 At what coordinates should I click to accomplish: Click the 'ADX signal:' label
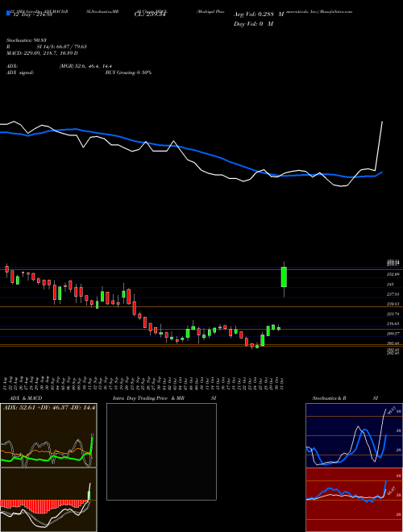(20, 73)
